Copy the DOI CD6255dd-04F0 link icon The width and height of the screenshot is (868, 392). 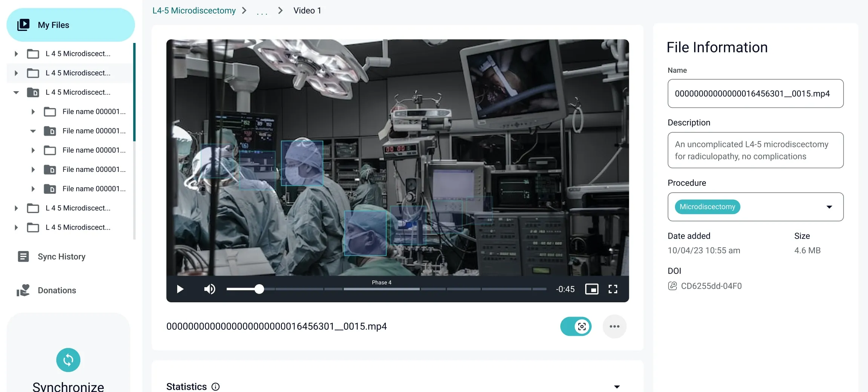[x=672, y=286]
